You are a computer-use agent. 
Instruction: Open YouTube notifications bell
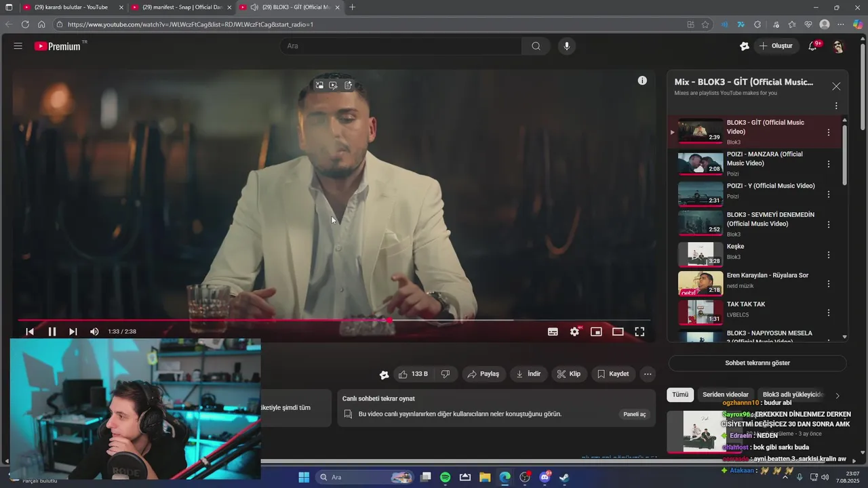click(x=813, y=46)
